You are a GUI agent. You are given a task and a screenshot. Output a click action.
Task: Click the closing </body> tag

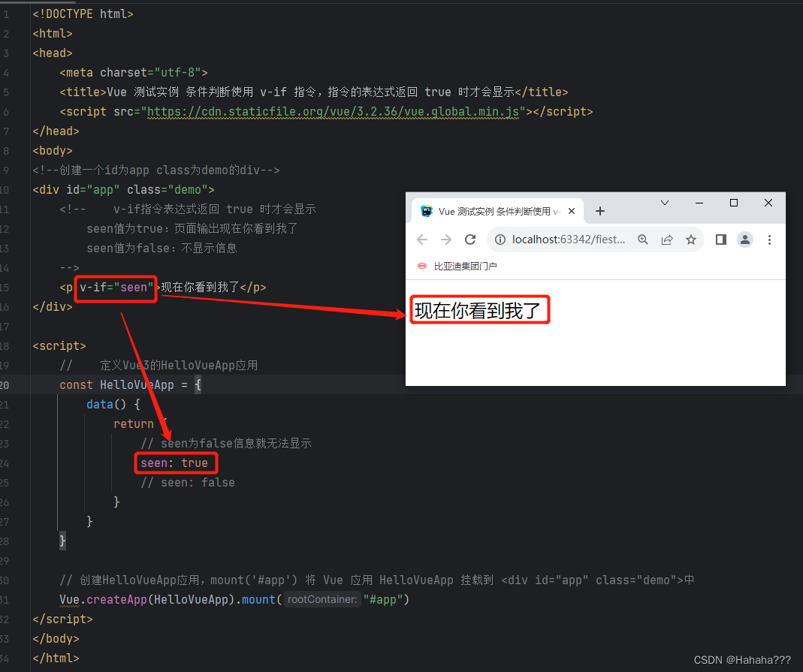pyautogui.click(x=56, y=639)
